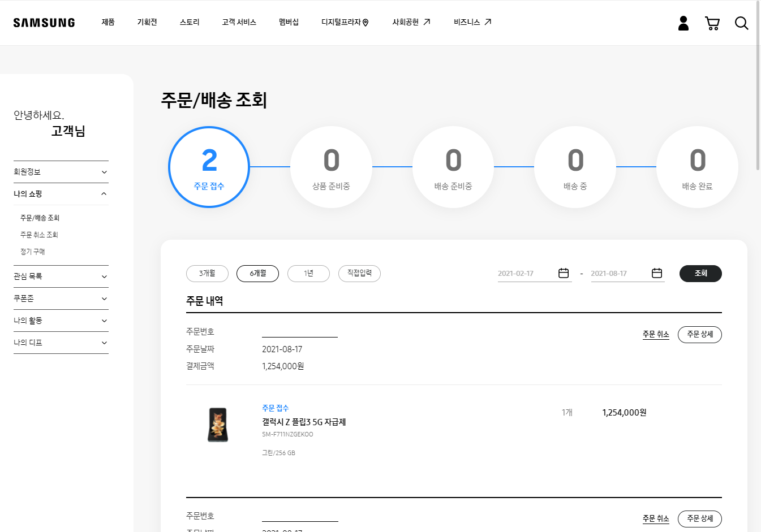Select the 배송 완료 status circle

coord(697,167)
